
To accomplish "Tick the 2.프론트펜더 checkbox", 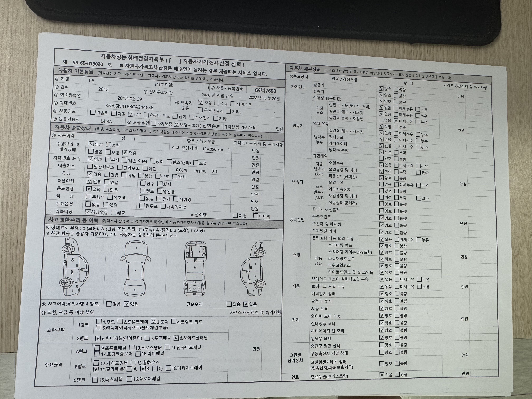I will [x=120, y=322].
